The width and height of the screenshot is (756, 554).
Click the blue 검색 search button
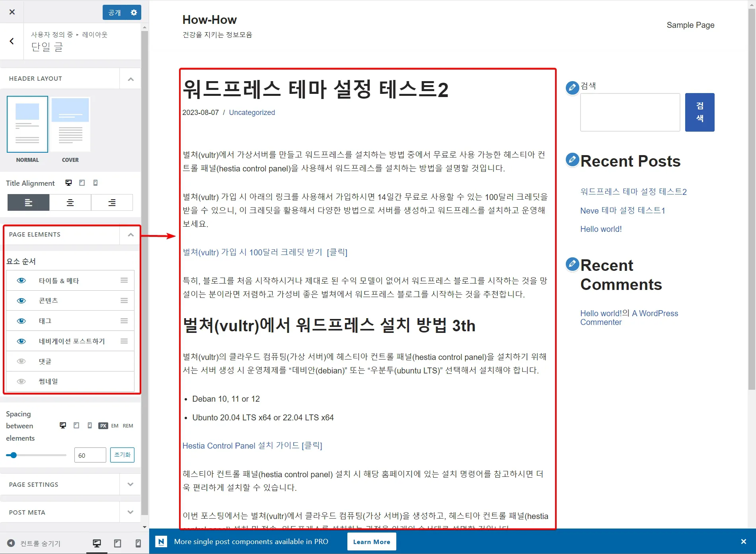point(699,112)
